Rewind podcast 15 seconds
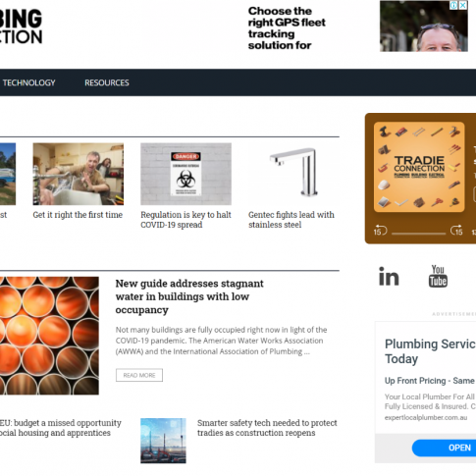476x476 pixels. click(x=381, y=231)
